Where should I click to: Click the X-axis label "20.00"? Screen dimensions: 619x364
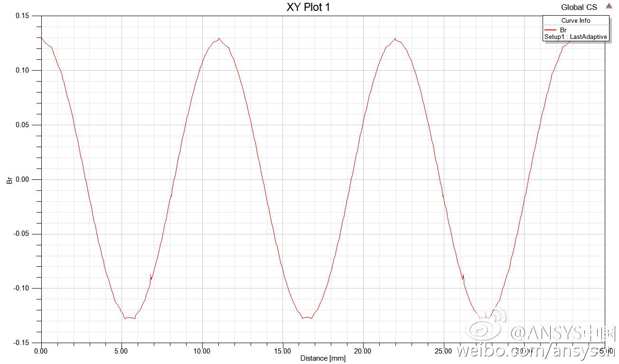[363, 351]
